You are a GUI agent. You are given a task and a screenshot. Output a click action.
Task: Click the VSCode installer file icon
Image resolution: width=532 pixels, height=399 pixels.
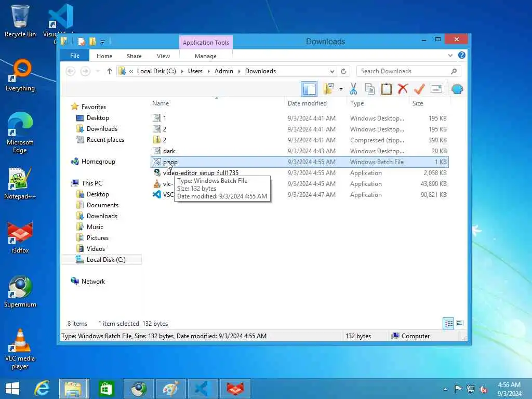pos(157,195)
